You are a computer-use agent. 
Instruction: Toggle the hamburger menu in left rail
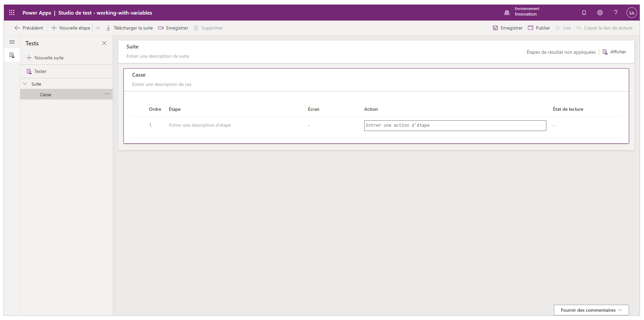tap(12, 42)
